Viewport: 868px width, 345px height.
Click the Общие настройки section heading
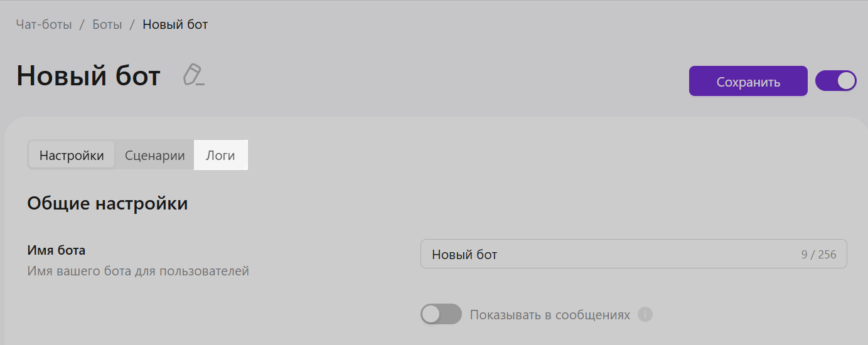point(107,204)
